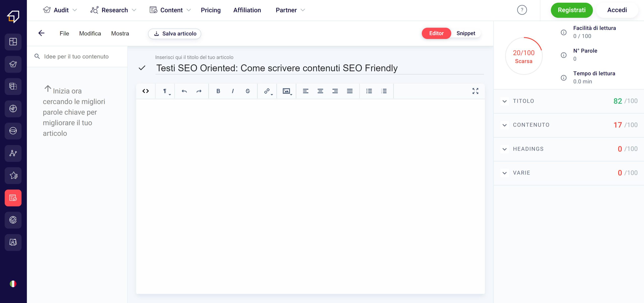Image resolution: width=644 pixels, height=303 pixels.
Task: Open the Research dropdown menu
Action: (114, 10)
